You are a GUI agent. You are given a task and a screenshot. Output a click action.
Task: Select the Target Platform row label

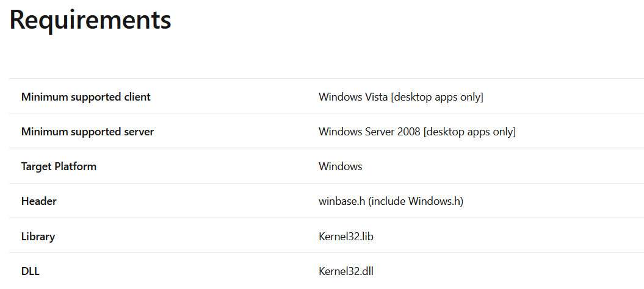click(59, 166)
